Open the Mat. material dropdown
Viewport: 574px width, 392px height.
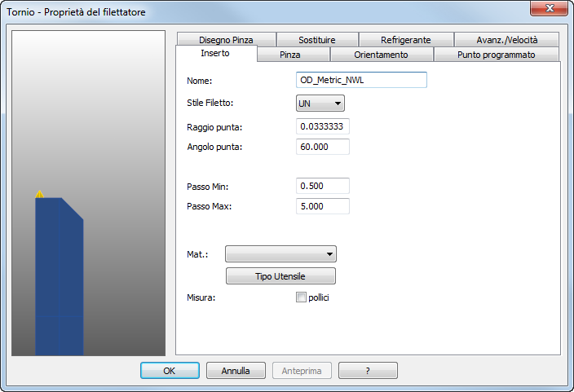click(x=280, y=254)
